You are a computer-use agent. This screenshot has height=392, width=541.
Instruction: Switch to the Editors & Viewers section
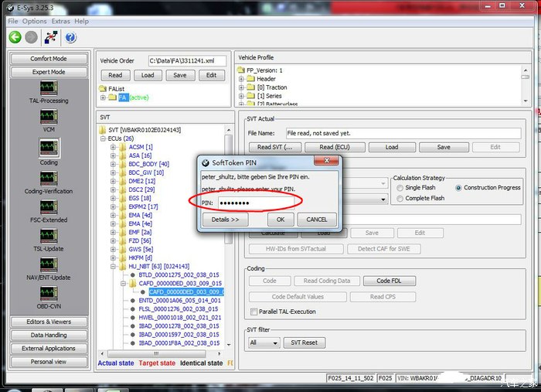click(49, 322)
